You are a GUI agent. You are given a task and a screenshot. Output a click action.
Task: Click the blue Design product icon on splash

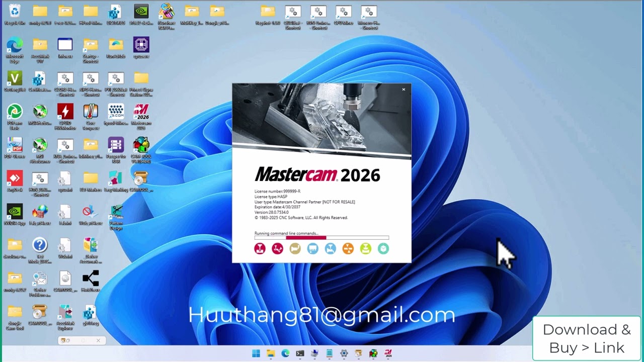(330, 248)
